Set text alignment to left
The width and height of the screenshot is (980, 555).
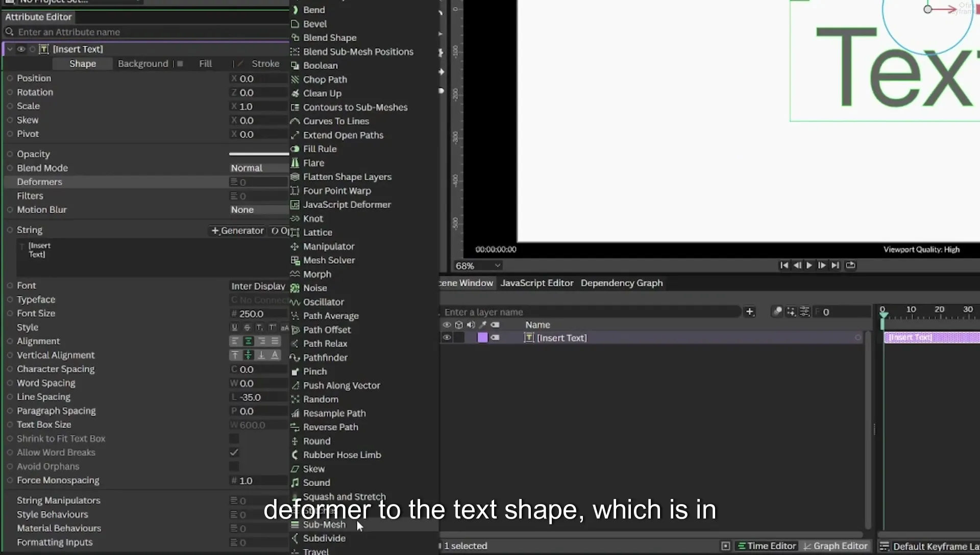click(x=235, y=341)
